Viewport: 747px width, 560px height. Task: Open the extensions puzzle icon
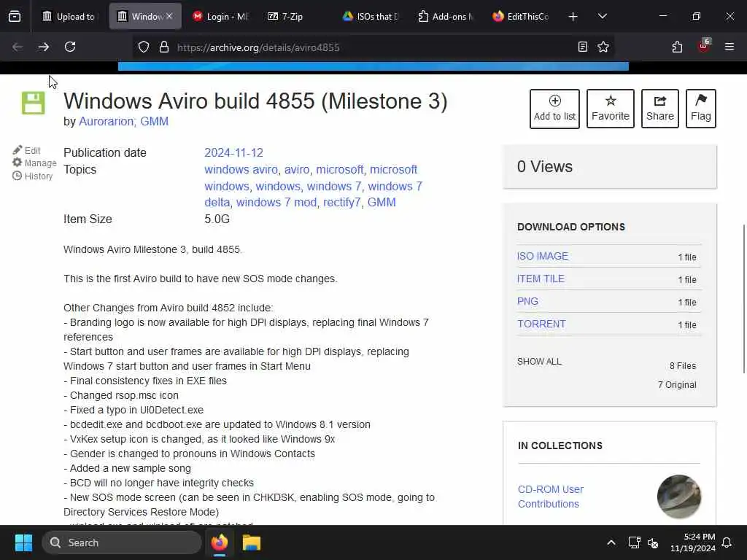[677, 47]
